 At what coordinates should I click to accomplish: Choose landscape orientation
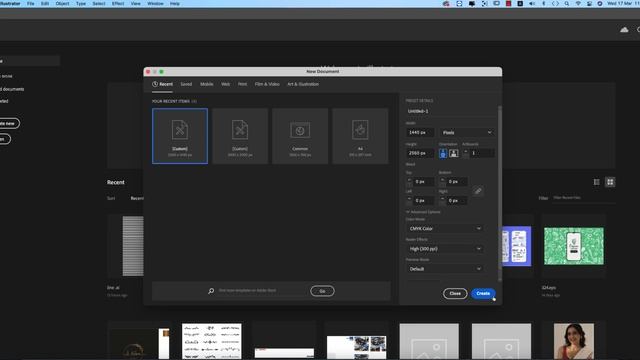coord(453,153)
